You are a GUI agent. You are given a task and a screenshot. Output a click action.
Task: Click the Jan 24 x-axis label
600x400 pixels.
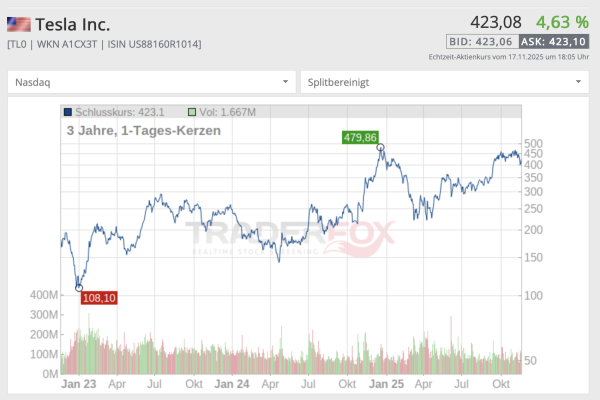pos(231,383)
